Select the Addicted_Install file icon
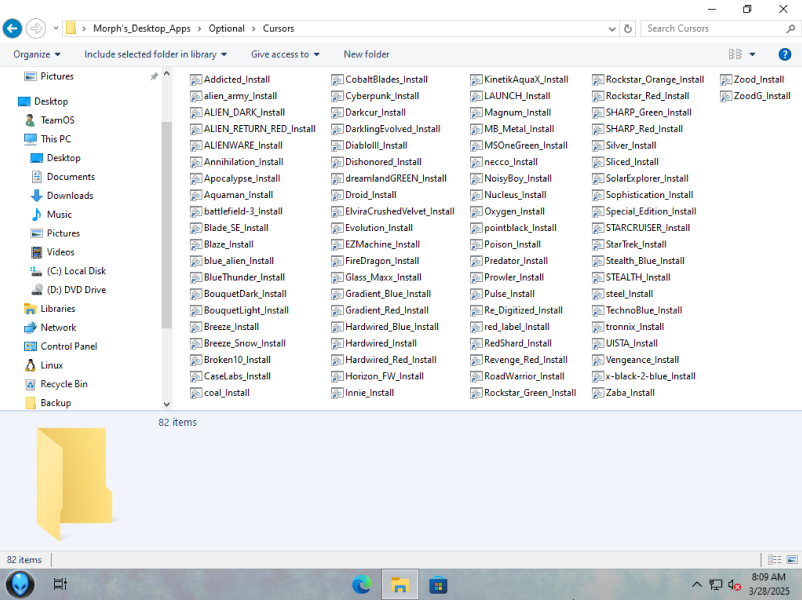 click(195, 80)
